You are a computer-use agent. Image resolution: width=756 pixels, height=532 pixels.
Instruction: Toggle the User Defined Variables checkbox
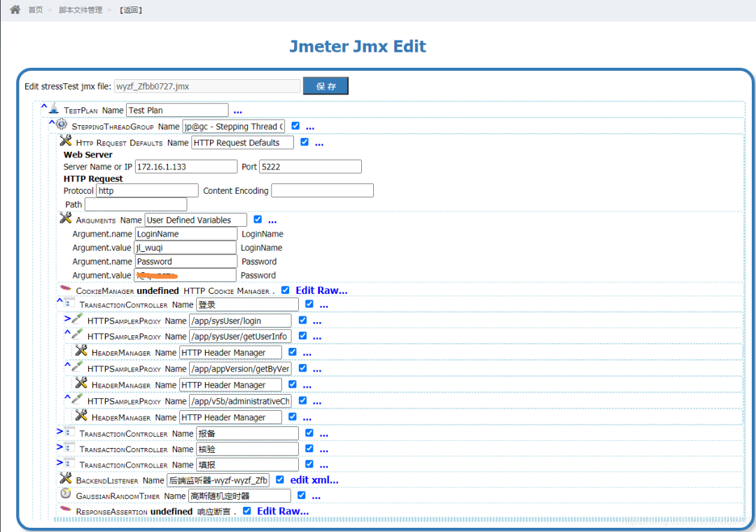click(258, 220)
